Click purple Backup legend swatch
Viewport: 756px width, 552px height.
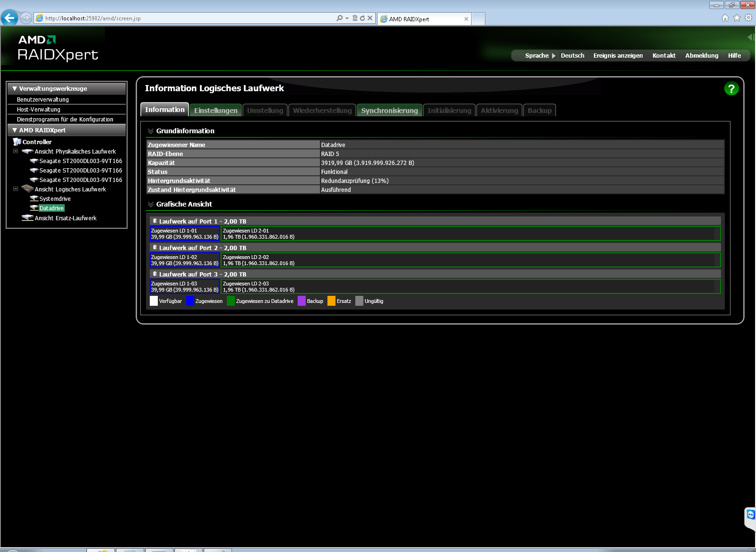coord(301,301)
